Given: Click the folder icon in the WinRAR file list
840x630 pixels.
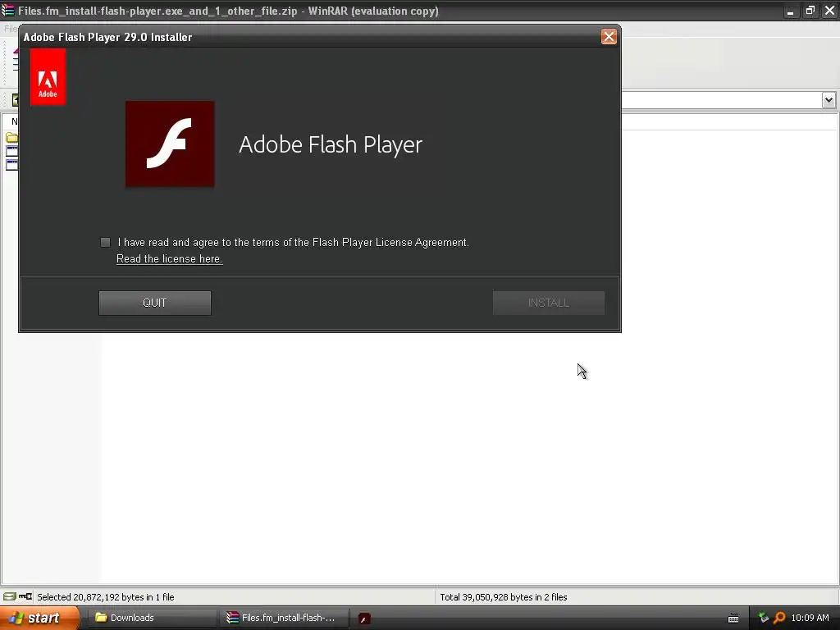Looking at the screenshot, I should (11, 138).
